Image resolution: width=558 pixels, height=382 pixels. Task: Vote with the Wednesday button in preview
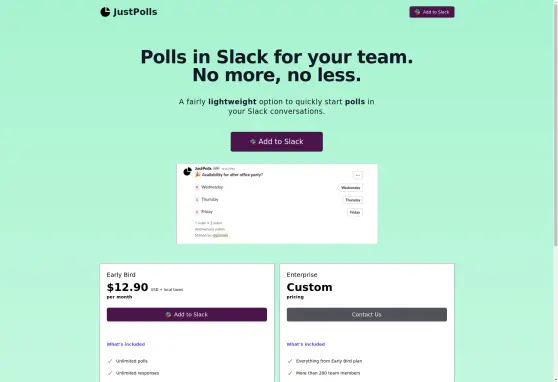coord(351,188)
